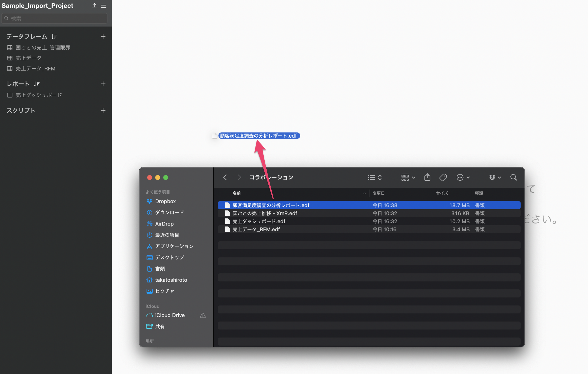Open the list view options selector
This screenshot has width=588, height=374.
pyautogui.click(x=375, y=177)
